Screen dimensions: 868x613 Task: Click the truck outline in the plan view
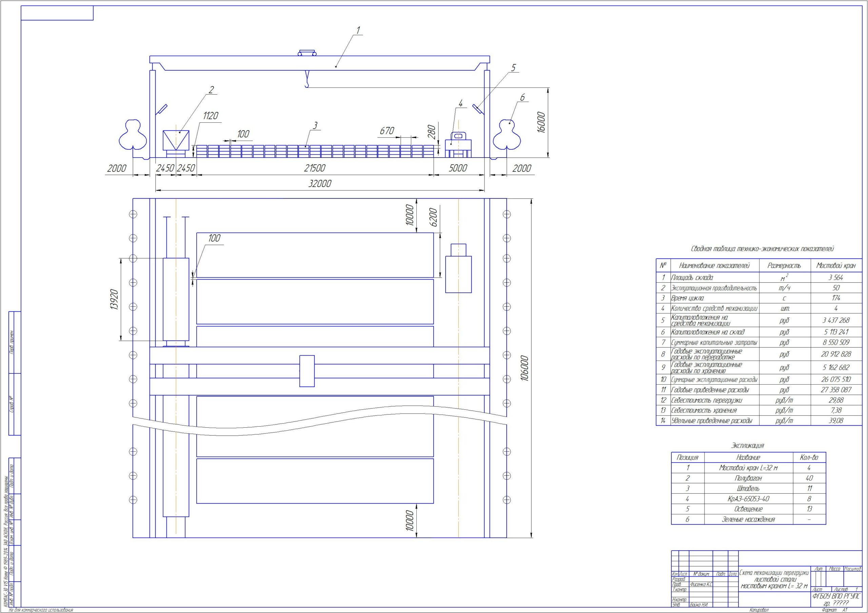tap(458, 268)
